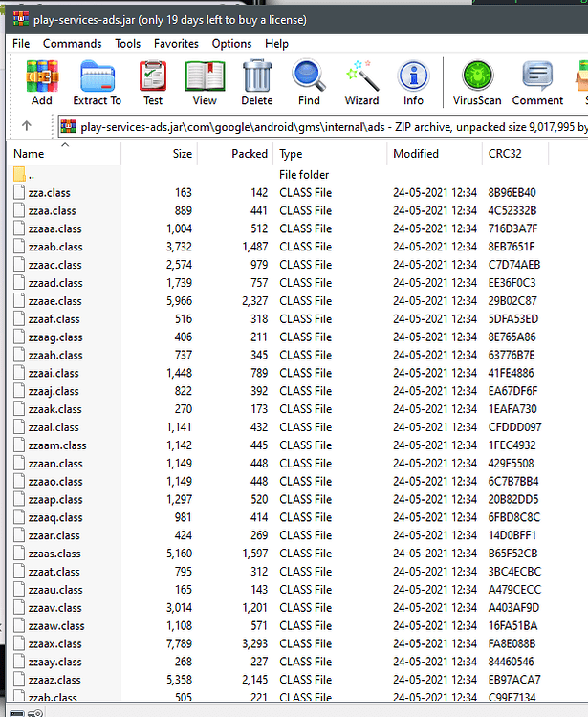Click the Info toolbar icon
This screenshot has width=588, height=717.
413,76
